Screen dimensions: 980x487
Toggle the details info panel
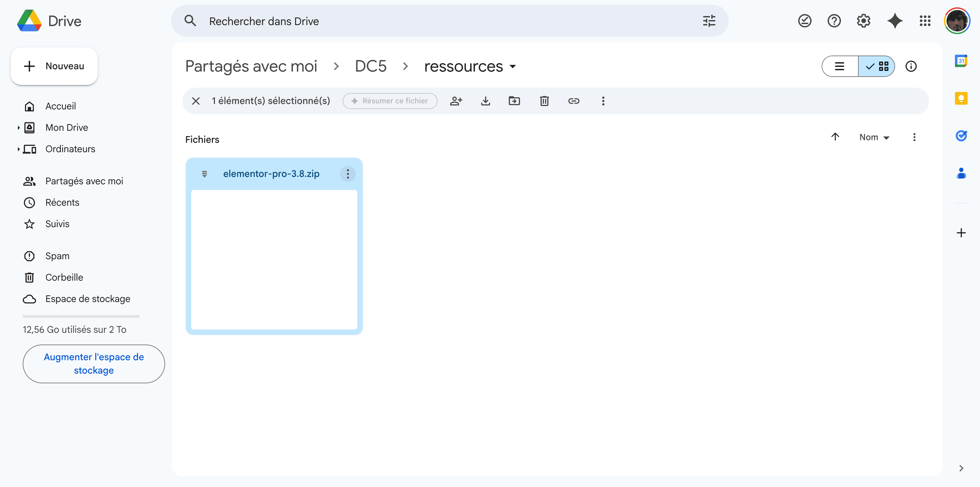coord(911,66)
